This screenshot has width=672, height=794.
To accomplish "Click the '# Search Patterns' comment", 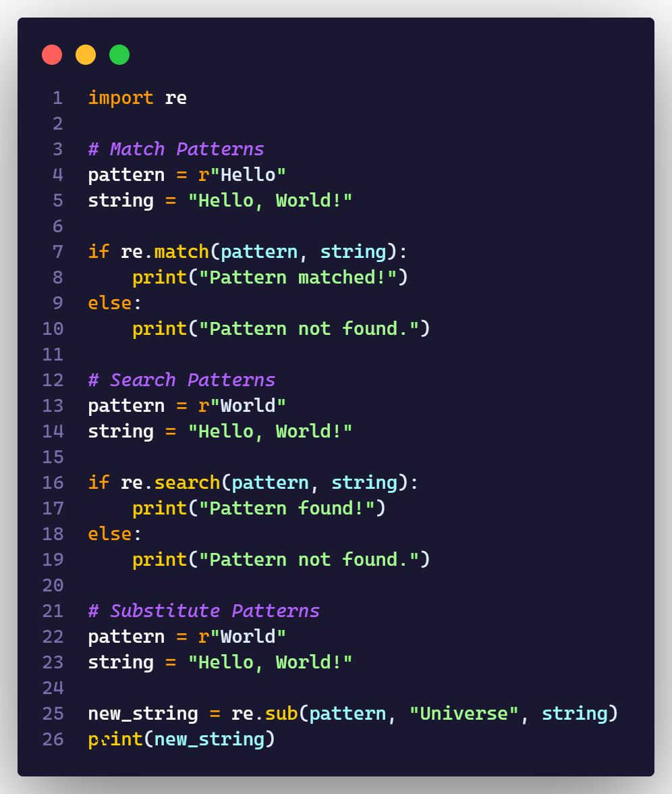I will click(181, 380).
